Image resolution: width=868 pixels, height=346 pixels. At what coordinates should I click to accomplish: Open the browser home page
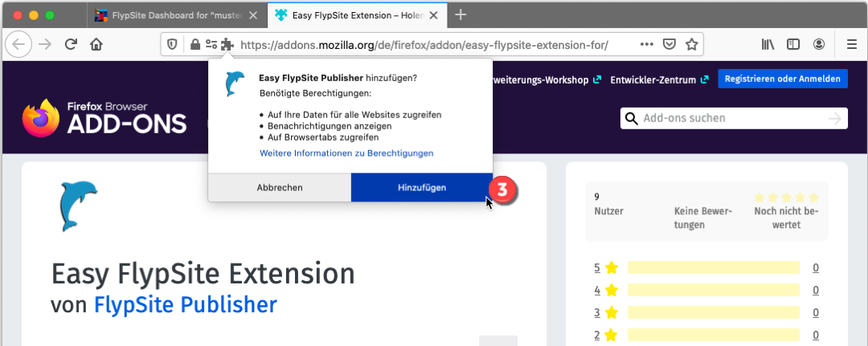click(x=96, y=44)
